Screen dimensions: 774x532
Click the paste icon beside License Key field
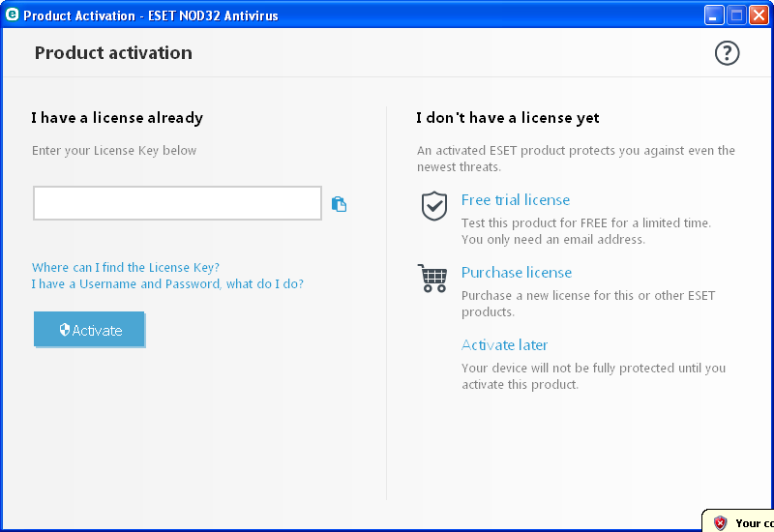(x=339, y=204)
